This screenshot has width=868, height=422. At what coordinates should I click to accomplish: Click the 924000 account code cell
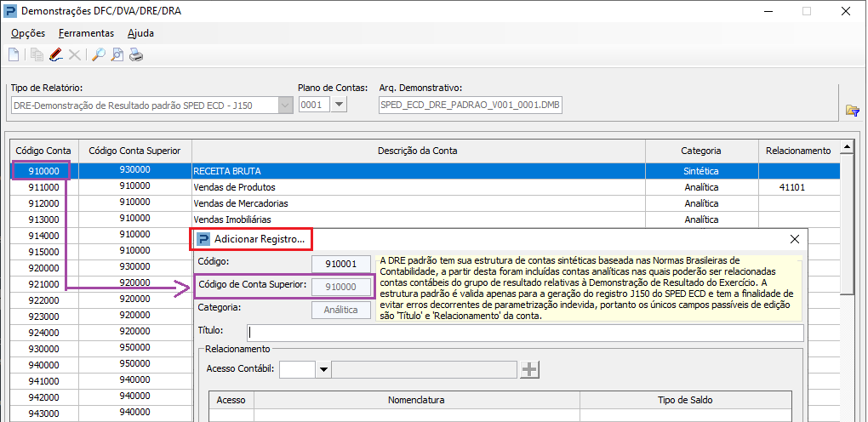tap(43, 333)
